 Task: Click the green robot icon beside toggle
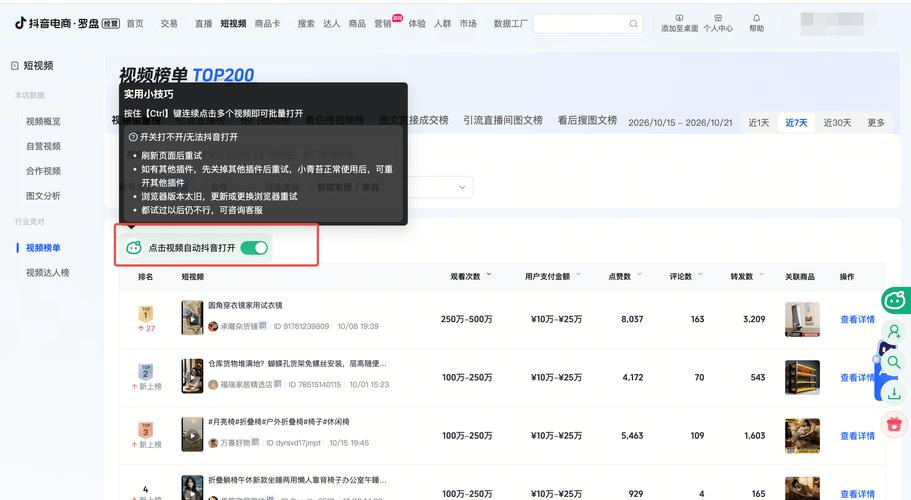[134, 248]
